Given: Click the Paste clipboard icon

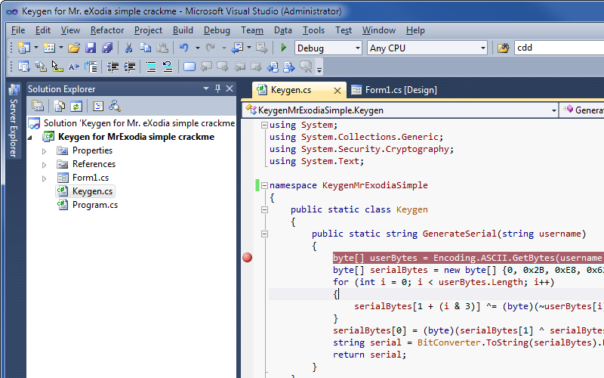Looking at the screenshot, I should pyautogui.click(x=162, y=48).
